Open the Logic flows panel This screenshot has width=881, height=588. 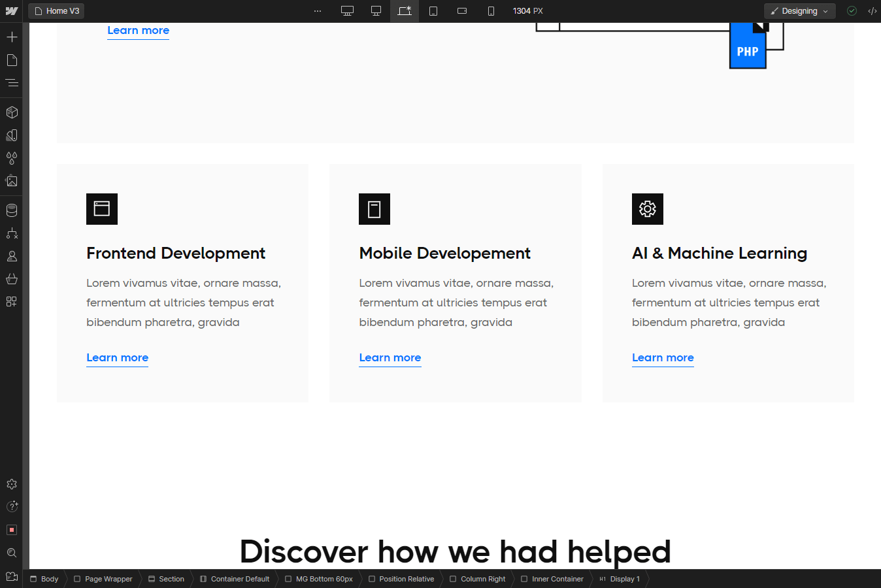(x=12, y=233)
